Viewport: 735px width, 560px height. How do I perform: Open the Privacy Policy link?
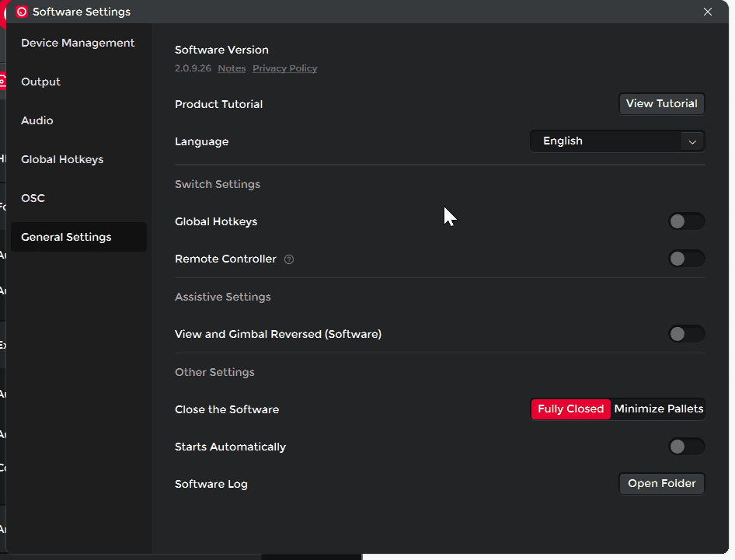click(284, 68)
